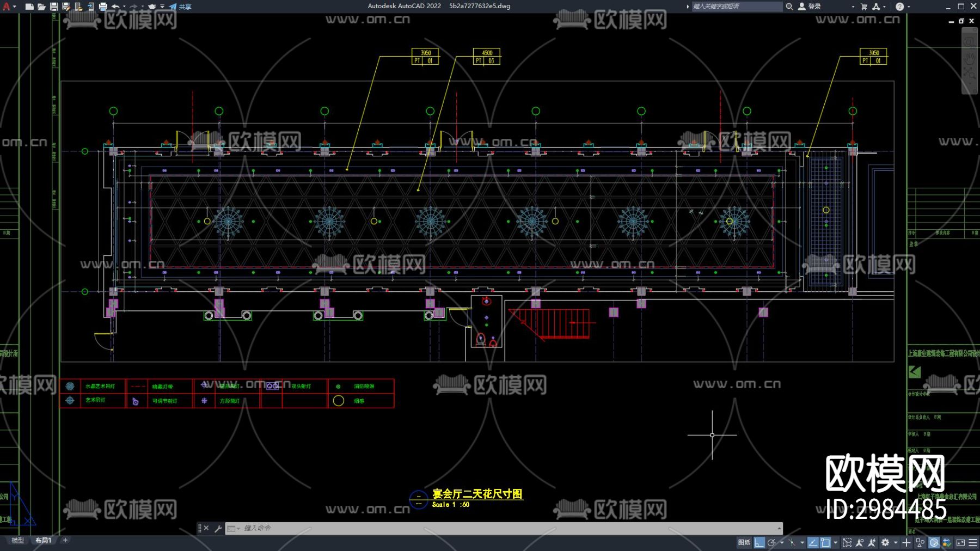The width and height of the screenshot is (980, 551).
Task: Toggle 图纸 paper space button in status bar
Action: coord(744,542)
